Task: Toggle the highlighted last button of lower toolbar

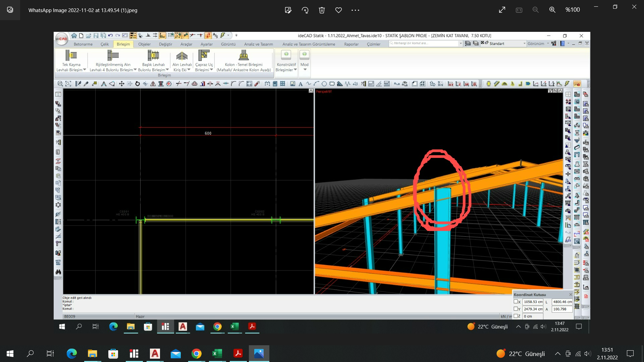Action: [x=577, y=84]
